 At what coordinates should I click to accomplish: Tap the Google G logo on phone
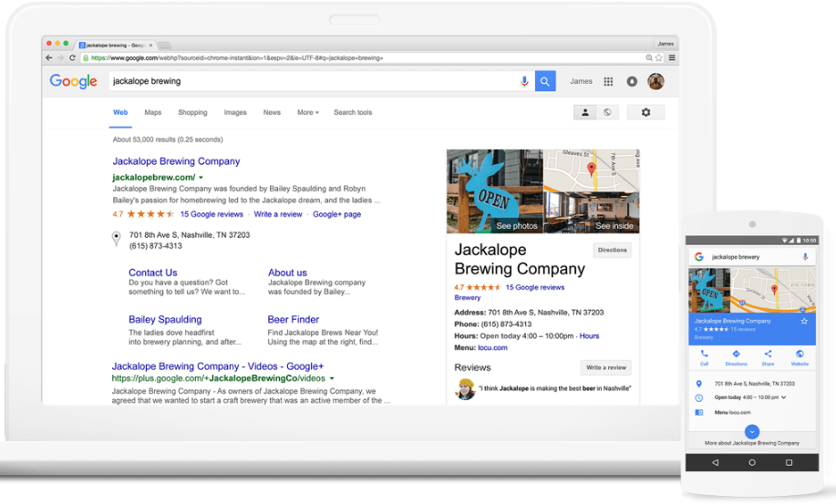[x=699, y=257]
